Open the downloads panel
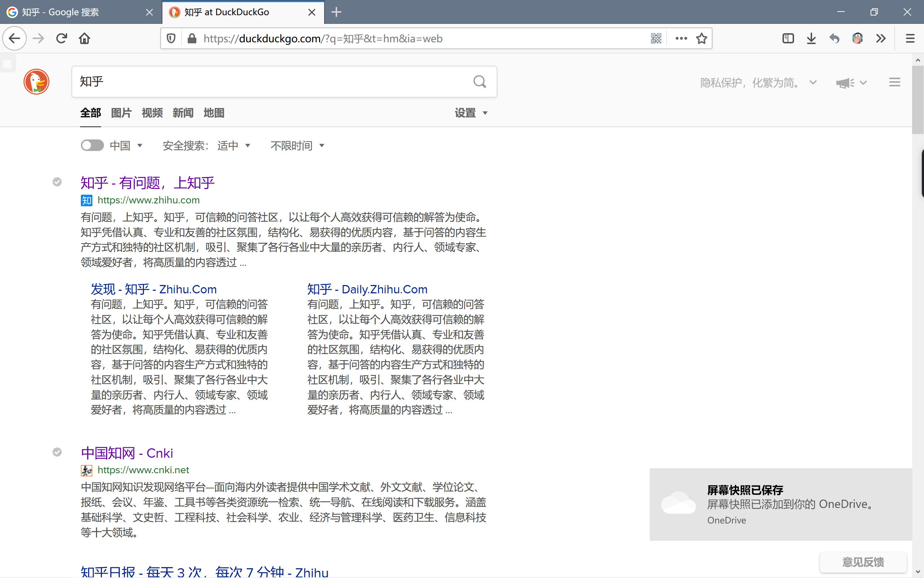 [x=811, y=38]
